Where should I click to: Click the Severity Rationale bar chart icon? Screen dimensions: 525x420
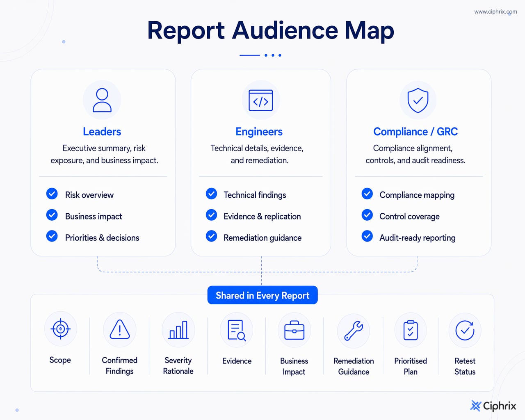coord(178,330)
